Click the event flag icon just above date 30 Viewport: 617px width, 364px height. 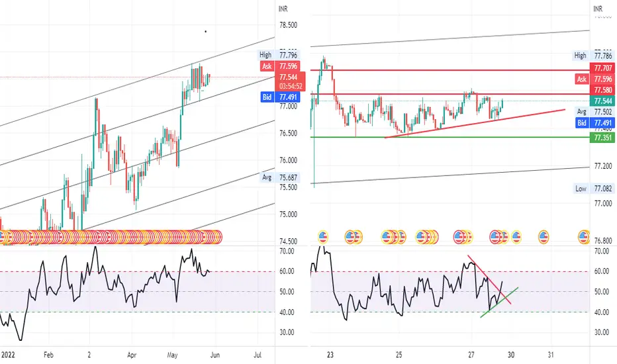(516, 237)
